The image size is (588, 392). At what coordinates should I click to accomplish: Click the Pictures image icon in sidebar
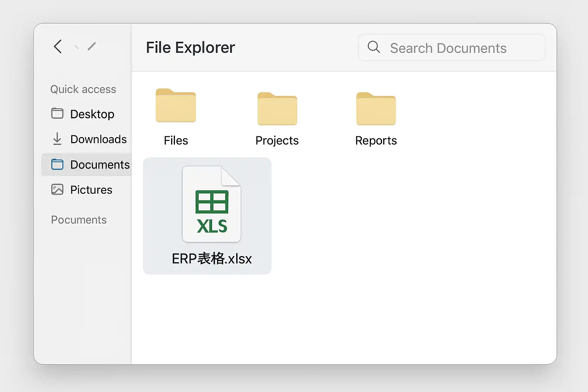tap(57, 189)
